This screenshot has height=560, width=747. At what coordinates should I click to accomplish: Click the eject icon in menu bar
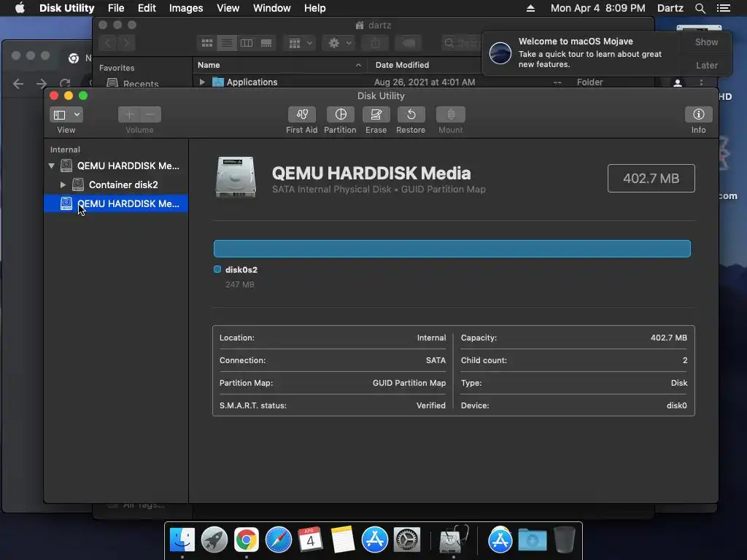[531, 8]
